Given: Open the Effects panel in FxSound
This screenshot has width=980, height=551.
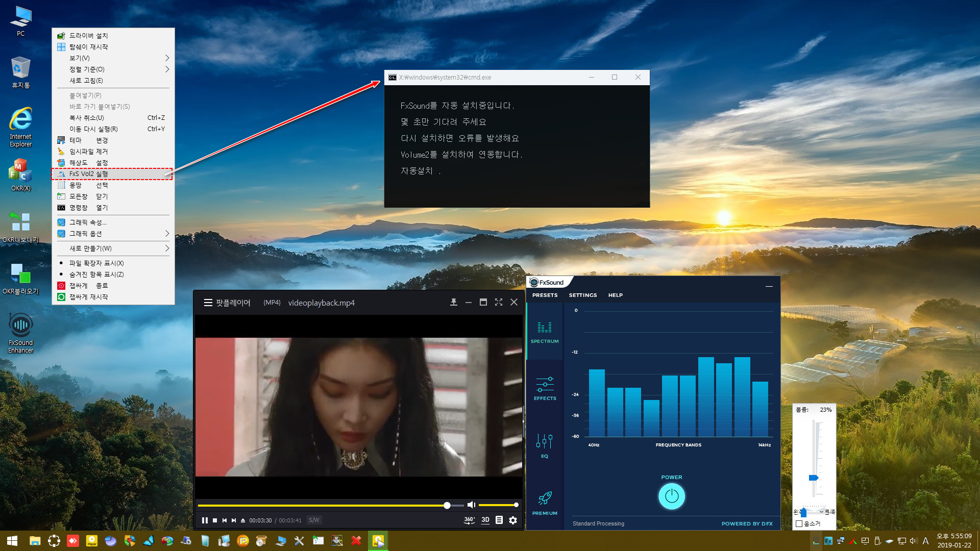Looking at the screenshot, I should pos(545,389).
